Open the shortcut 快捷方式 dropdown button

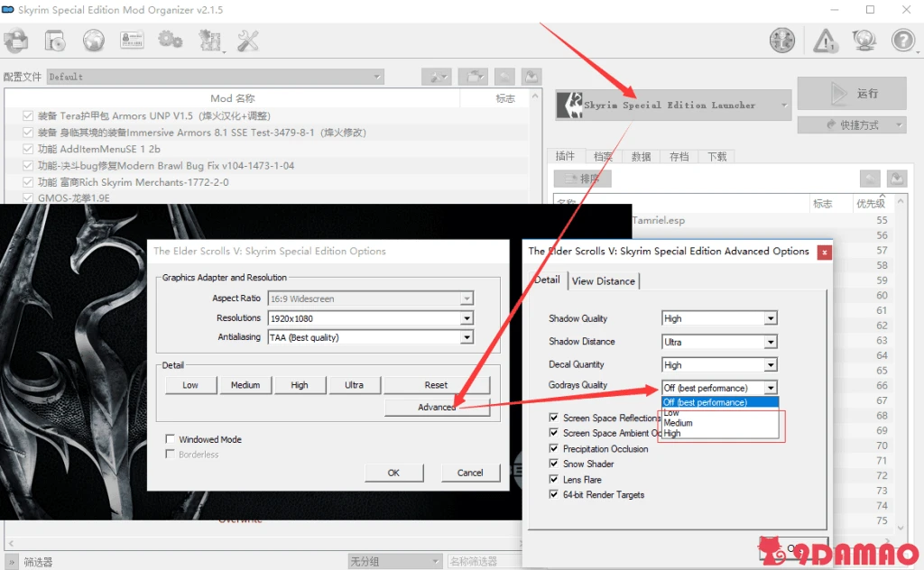[x=852, y=124]
